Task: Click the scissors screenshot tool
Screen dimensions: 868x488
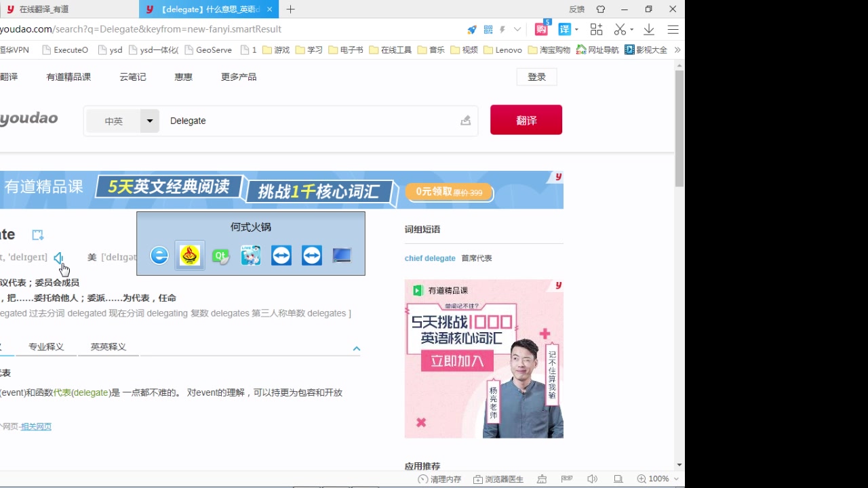Action: [x=620, y=29]
